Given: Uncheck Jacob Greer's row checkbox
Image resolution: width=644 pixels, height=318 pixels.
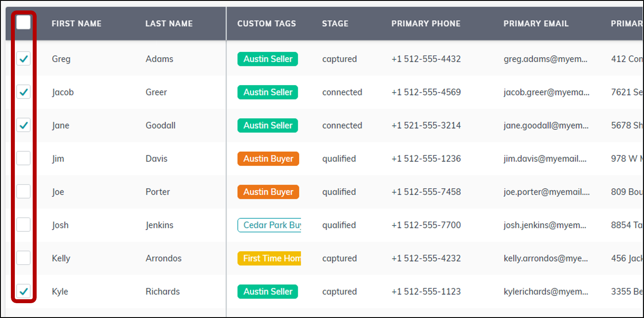Looking at the screenshot, I should 23,92.
